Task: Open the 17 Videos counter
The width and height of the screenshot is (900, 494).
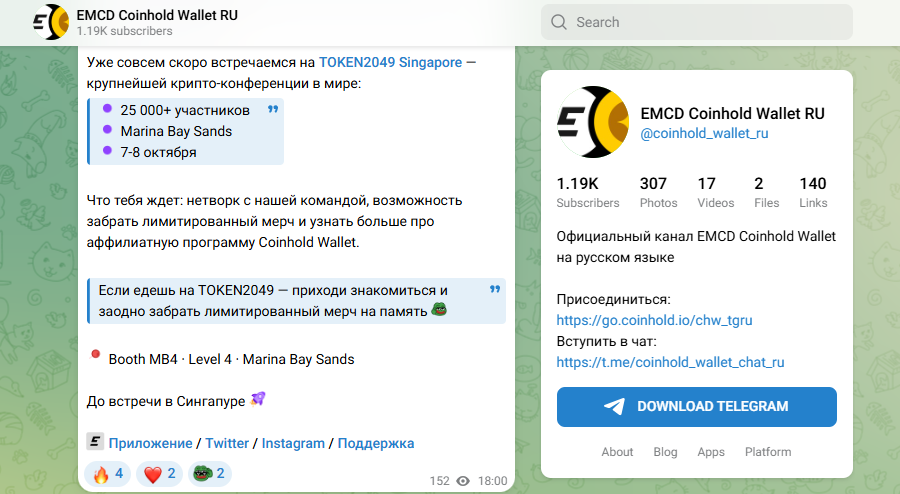Action: [x=716, y=192]
